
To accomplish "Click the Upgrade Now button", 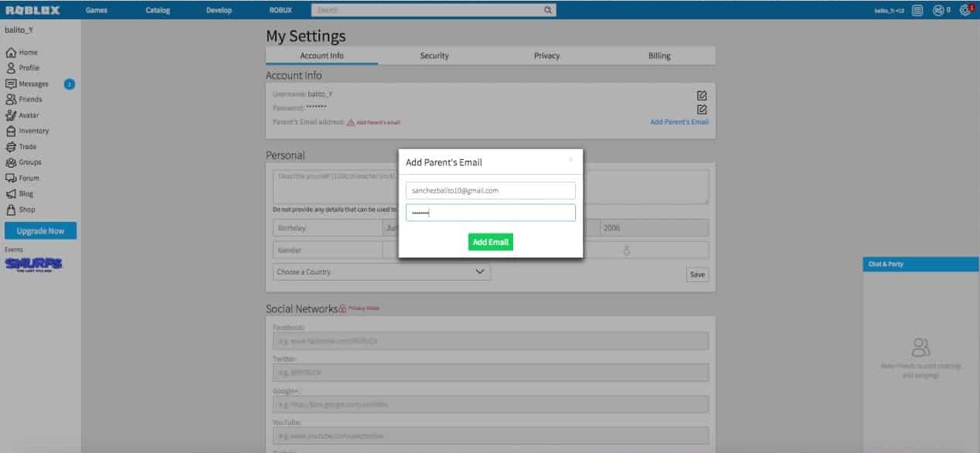I will pyautogui.click(x=40, y=231).
